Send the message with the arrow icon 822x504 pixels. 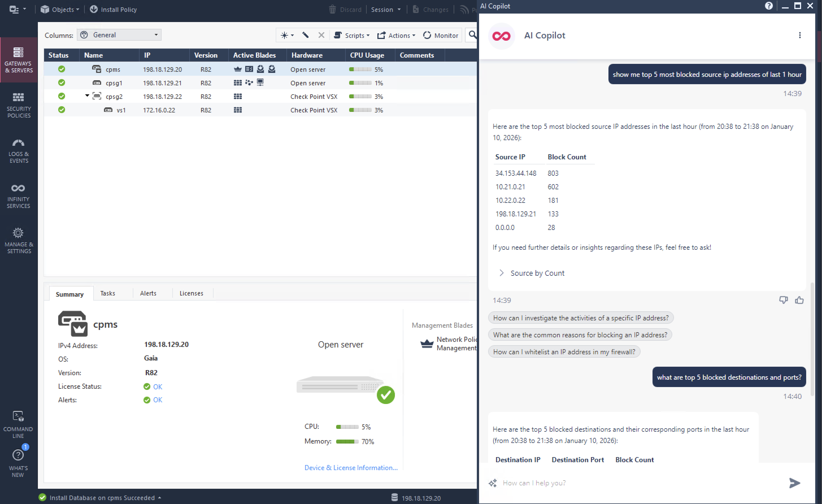(794, 483)
